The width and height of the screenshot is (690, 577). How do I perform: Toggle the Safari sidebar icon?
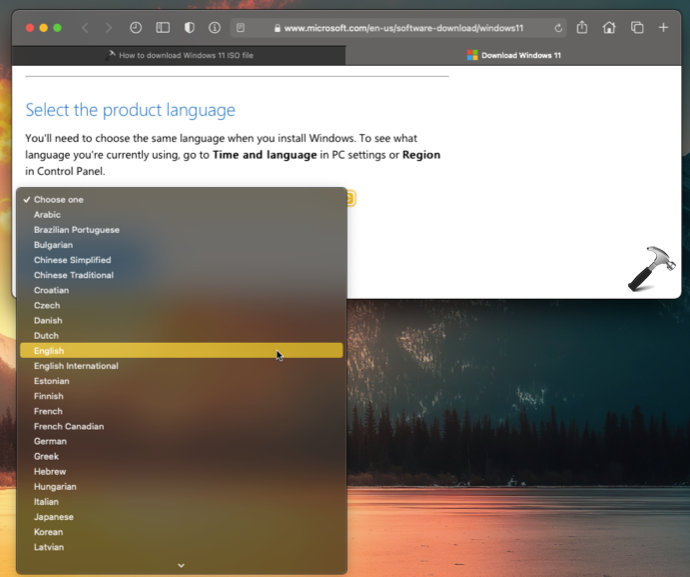click(163, 28)
